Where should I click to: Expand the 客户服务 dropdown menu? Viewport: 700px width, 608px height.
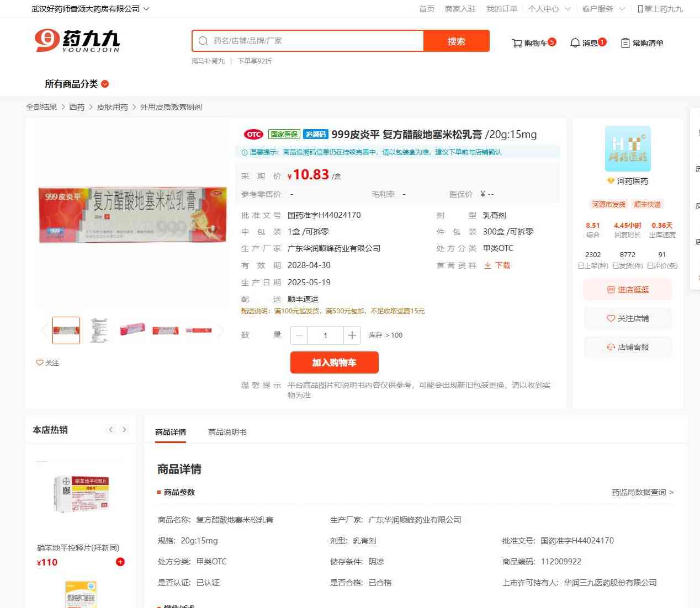603,9
